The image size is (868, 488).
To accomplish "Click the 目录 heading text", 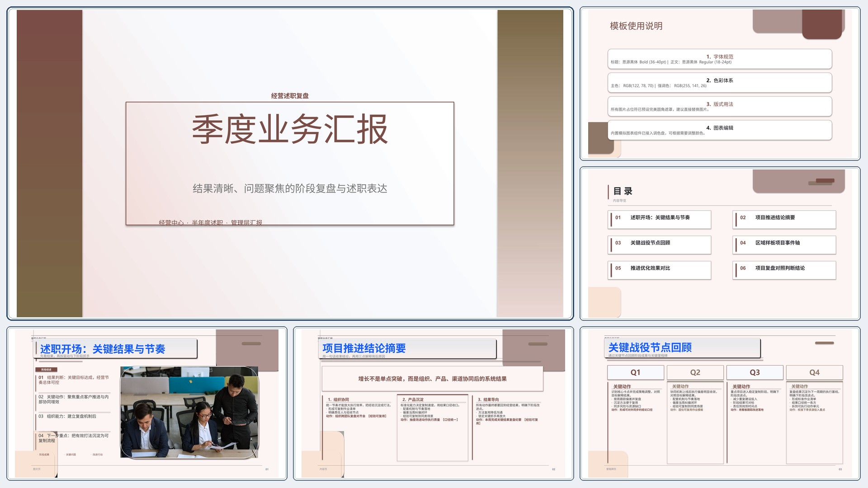I will (x=623, y=191).
